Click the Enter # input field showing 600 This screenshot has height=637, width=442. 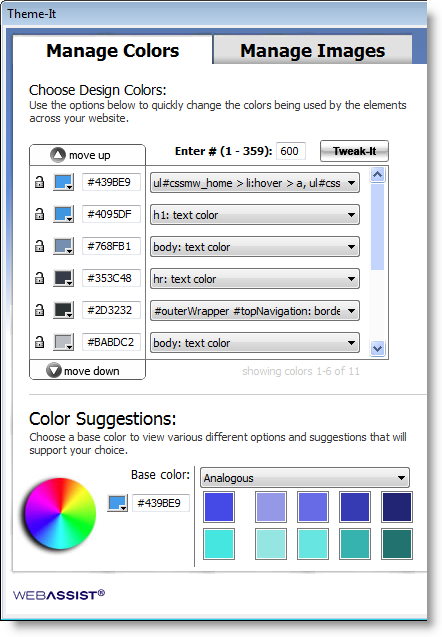point(290,151)
